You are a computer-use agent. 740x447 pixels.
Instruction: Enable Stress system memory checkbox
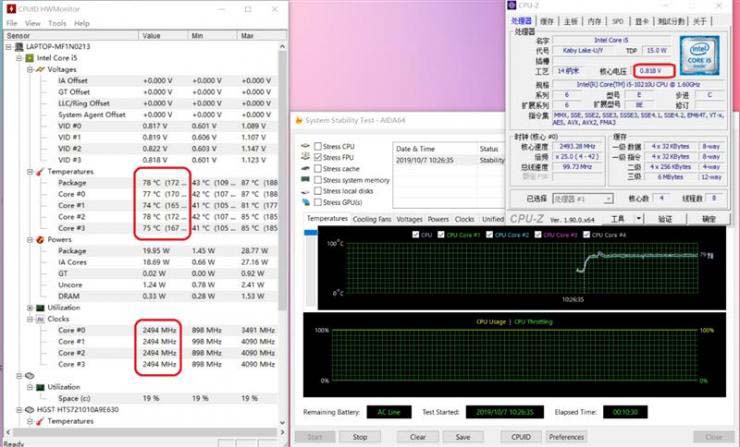click(x=318, y=180)
